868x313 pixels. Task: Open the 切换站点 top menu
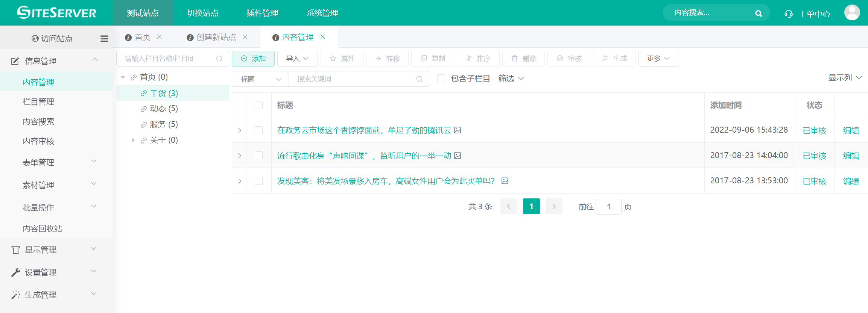(203, 13)
